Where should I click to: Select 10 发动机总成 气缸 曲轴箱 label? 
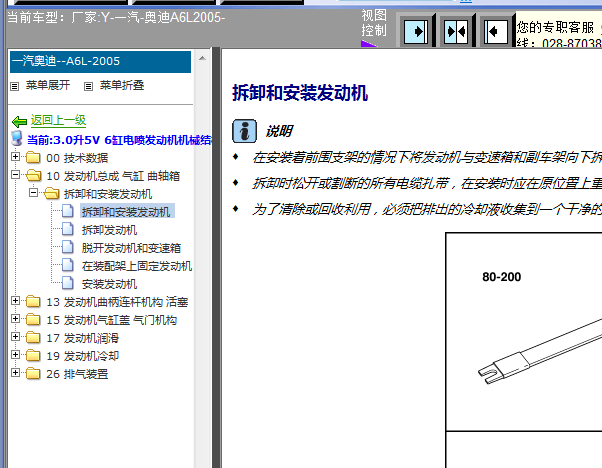[113, 176]
